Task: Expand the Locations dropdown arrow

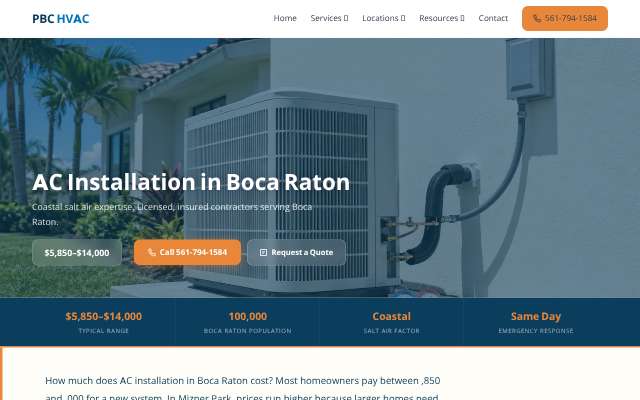Action: click(x=403, y=18)
